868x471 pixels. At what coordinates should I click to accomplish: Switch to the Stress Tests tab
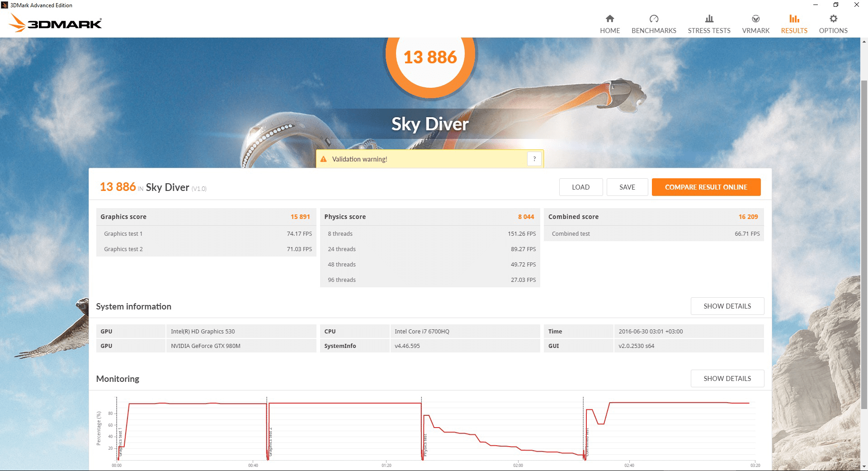pyautogui.click(x=709, y=24)
